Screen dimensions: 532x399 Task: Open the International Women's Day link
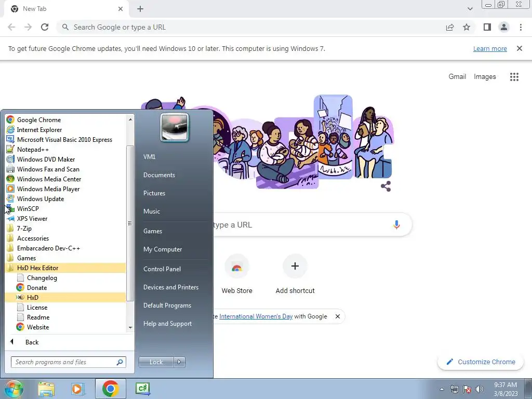(x=256, y=316)
